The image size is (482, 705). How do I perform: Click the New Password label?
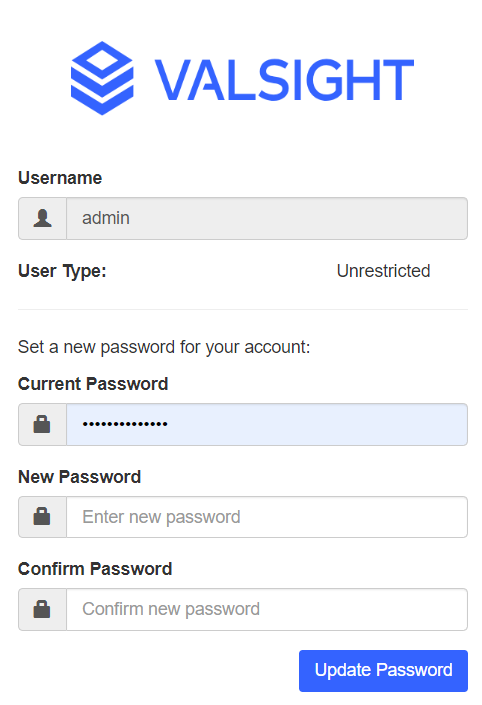point(79,477)
